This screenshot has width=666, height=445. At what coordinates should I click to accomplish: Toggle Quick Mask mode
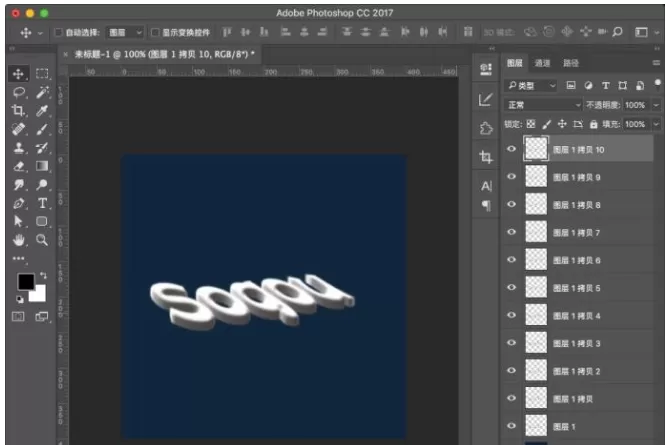pyautogui.click(x=18, y=316)
